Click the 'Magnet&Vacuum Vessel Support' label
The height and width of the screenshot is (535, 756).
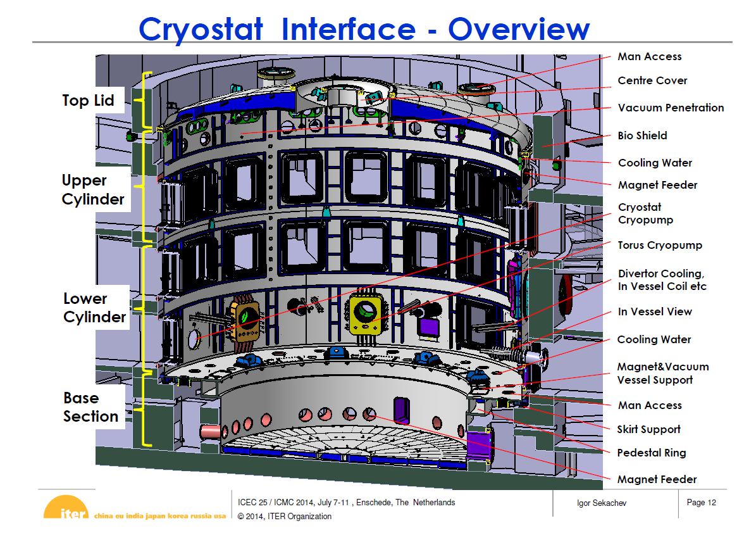(663, 374)
